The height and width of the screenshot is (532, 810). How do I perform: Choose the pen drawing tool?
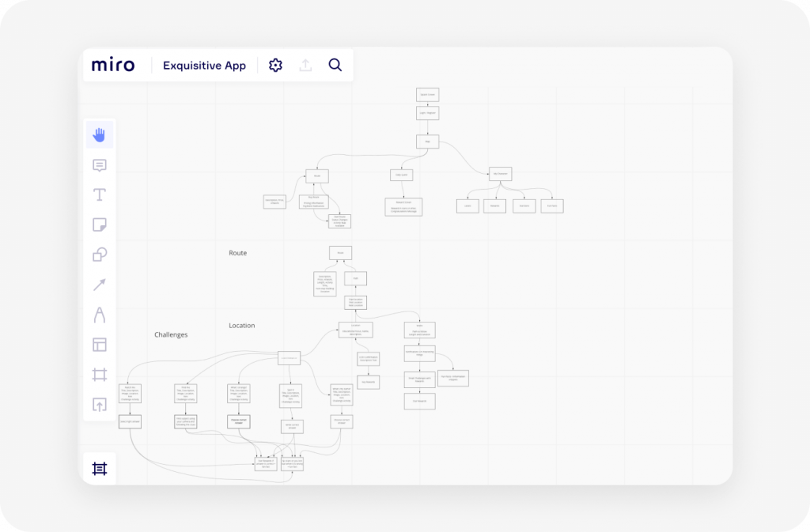(x=100, y=315)
